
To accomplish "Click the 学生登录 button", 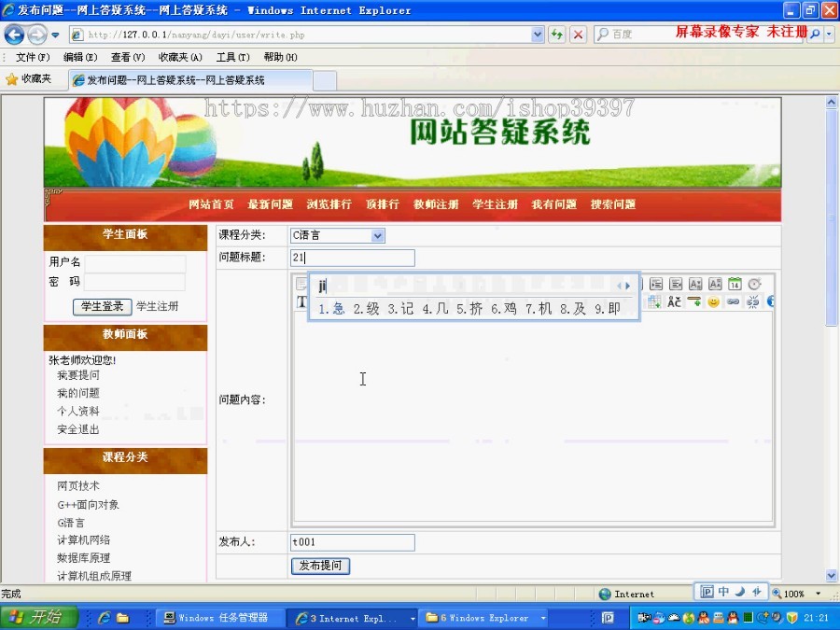I will pos(103,306).
